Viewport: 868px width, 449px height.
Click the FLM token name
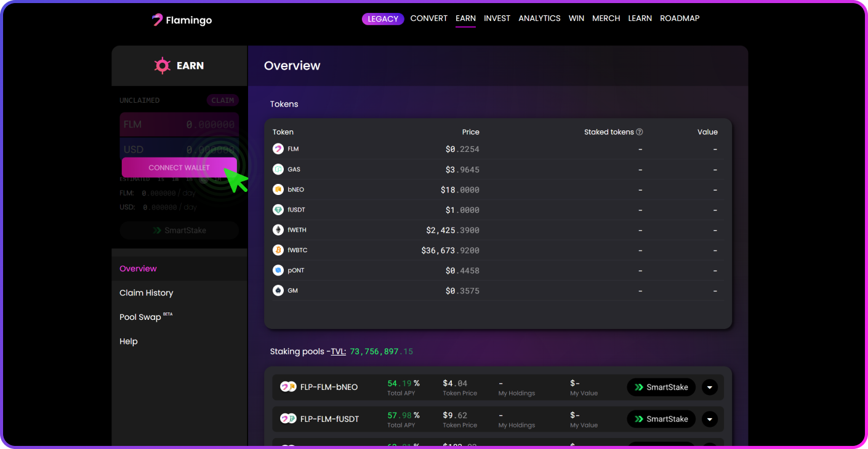pyautogui.click(x=293, y=149)
